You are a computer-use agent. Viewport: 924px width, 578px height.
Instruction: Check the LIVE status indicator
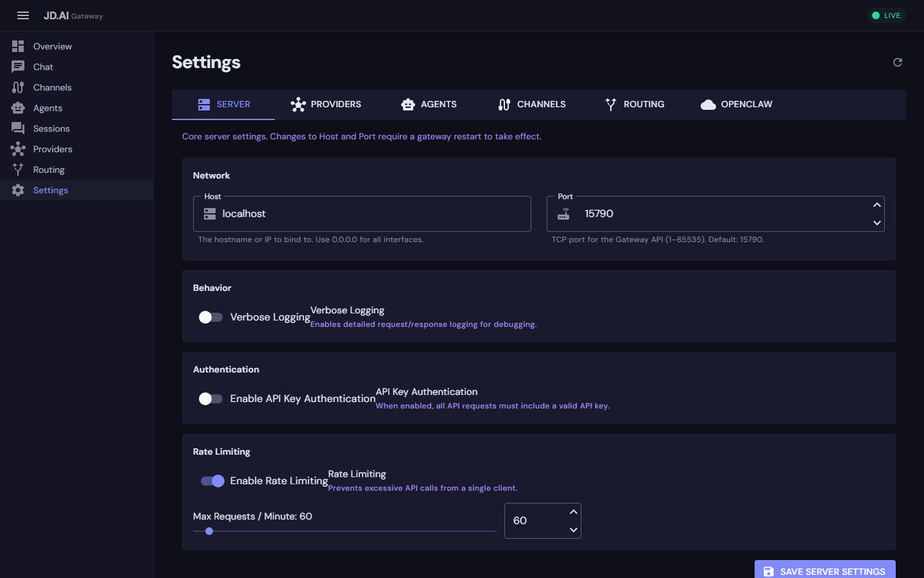pyautogui.click(x=886, y=15)
